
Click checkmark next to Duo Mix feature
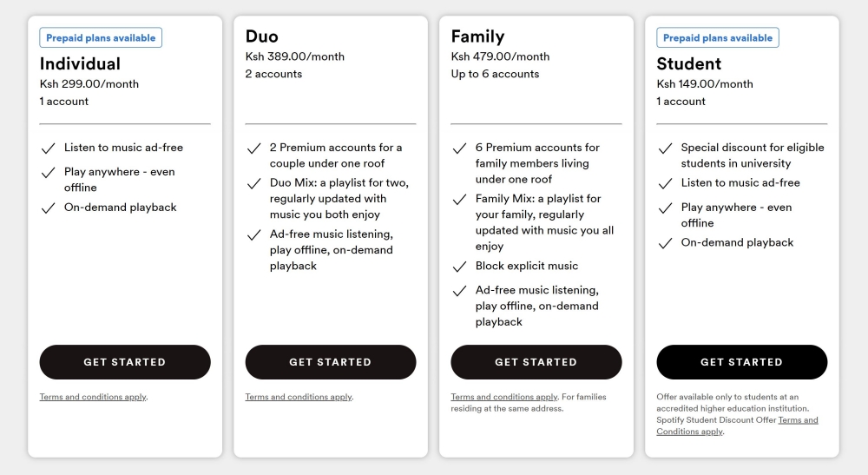click(x=254, y=184)
